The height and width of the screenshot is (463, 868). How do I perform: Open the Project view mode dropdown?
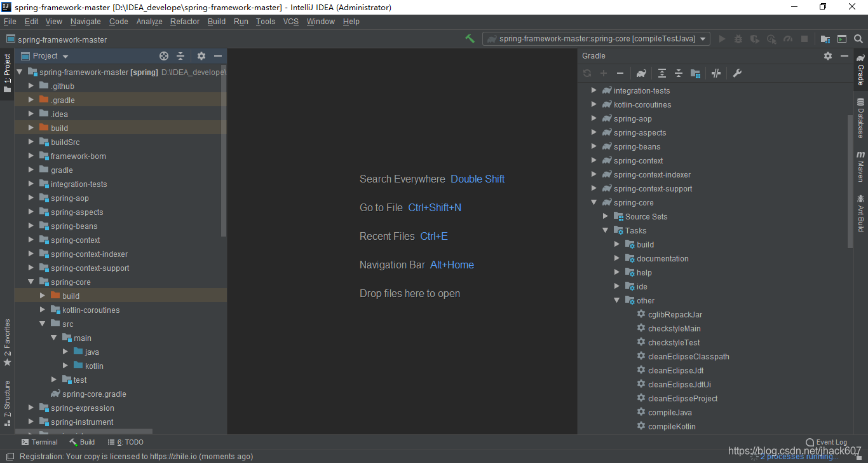(x=45, y=56)
